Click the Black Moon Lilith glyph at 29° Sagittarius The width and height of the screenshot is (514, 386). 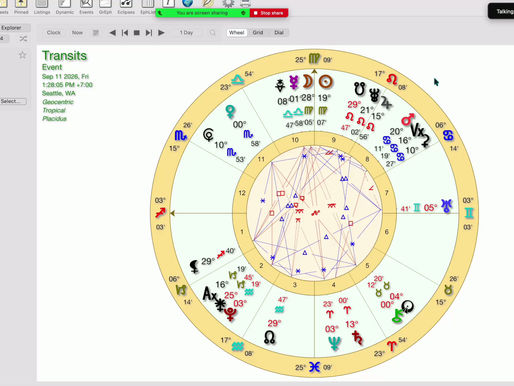pos(194,266)
